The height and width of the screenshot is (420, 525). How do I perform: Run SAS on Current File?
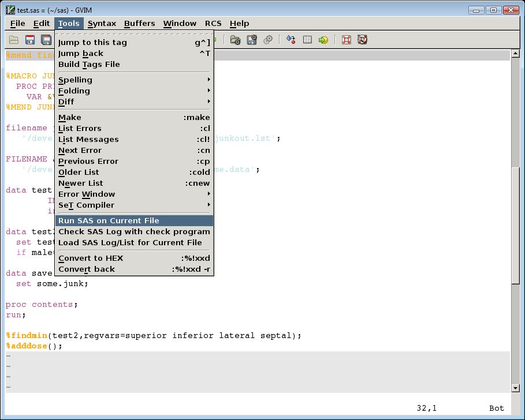134,221
